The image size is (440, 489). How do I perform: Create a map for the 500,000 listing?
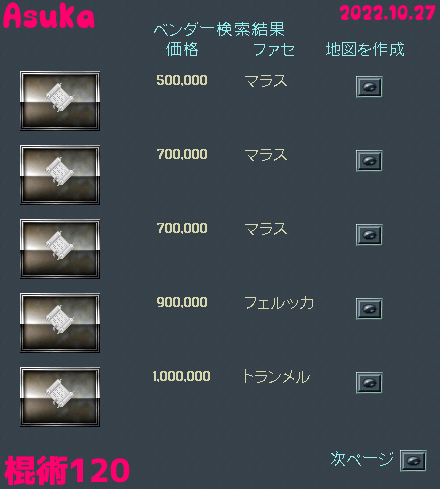(369, 87)
